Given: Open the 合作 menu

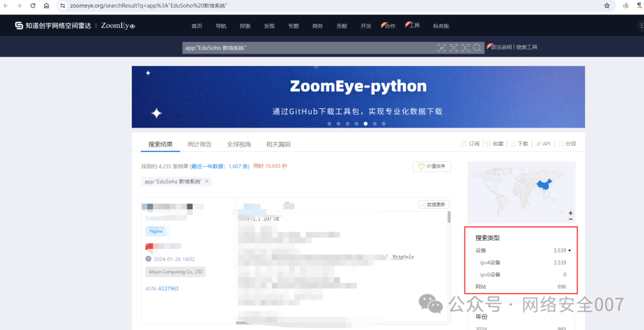Looking at the screenshot, I should [389, 26].
